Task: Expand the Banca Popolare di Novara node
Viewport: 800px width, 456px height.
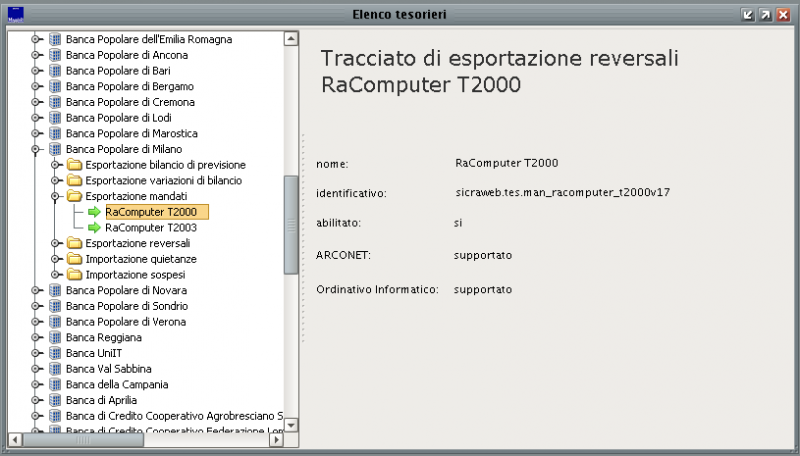Action: (x=37, y=290)
